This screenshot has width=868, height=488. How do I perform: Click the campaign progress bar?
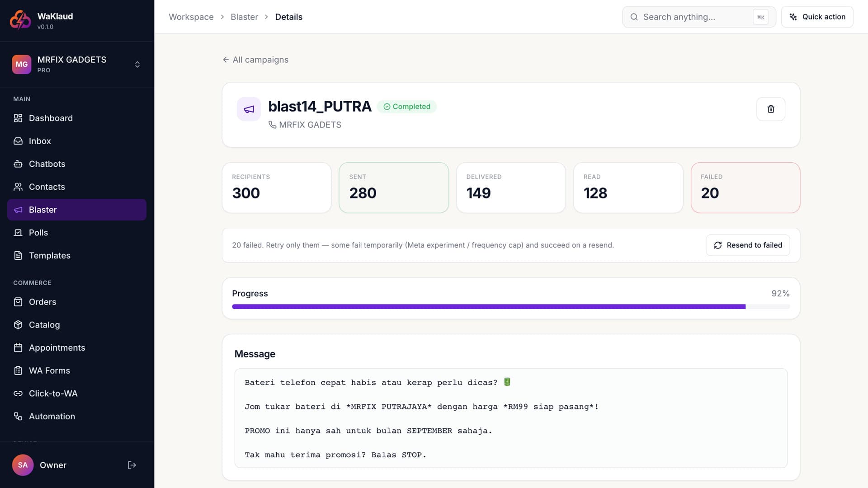click(511, 307)
